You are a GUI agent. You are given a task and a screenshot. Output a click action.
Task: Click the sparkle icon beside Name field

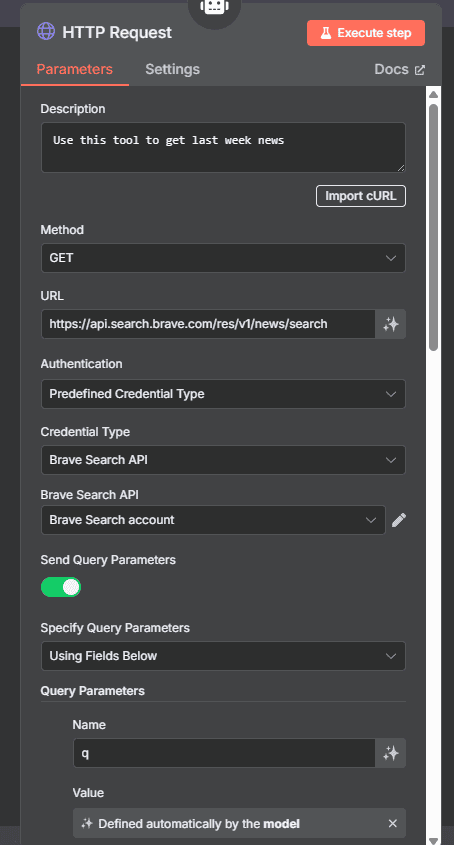tap(390, 753)
